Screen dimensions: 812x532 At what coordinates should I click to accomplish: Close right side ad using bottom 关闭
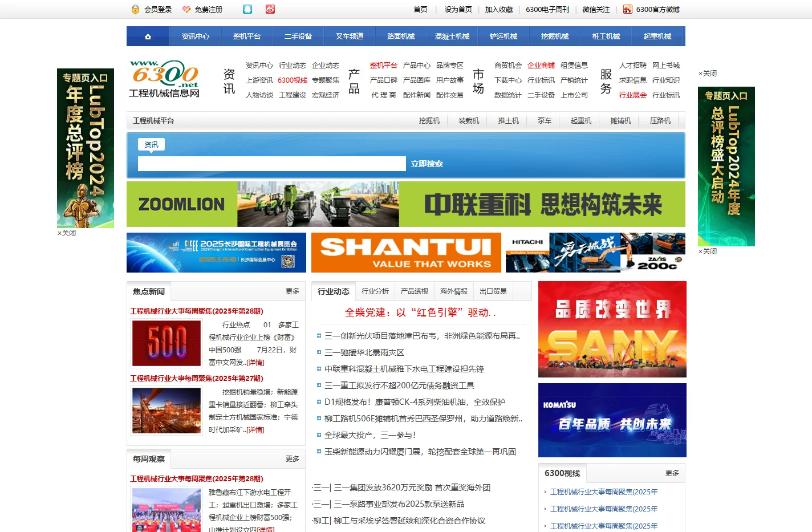coord(708,251)
